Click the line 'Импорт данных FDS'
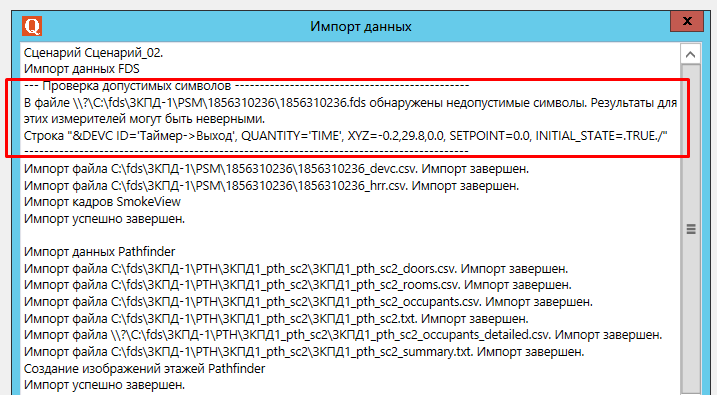717x395 pixels. click(82, 69)
